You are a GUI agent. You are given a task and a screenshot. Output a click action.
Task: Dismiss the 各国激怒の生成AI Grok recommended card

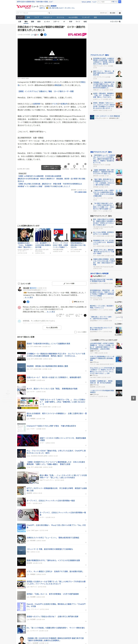33,253
